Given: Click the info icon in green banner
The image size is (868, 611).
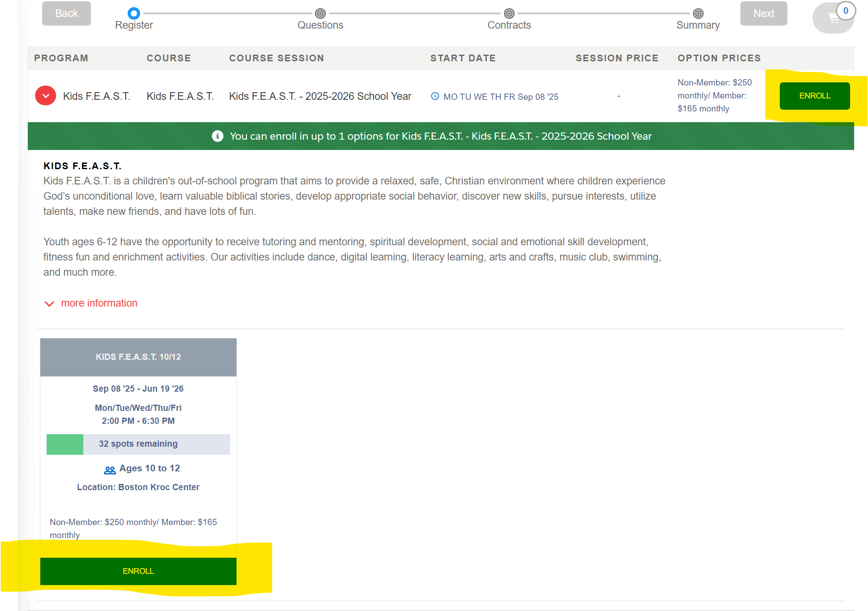Looking at the screenshot, I should click(217, 136).
